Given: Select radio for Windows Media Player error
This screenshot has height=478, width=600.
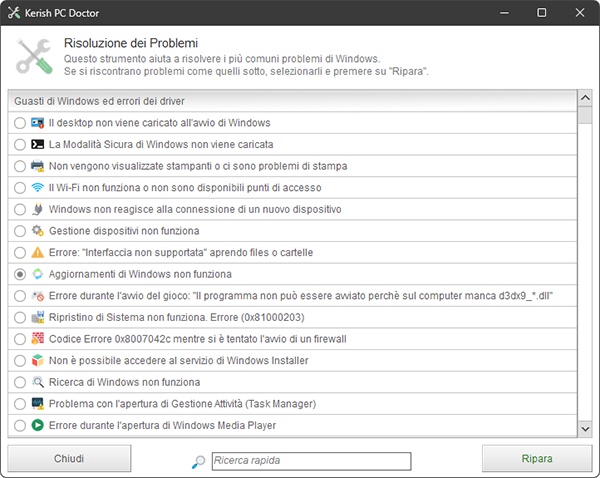Looking at the screenshot, I should coord(20,425).
